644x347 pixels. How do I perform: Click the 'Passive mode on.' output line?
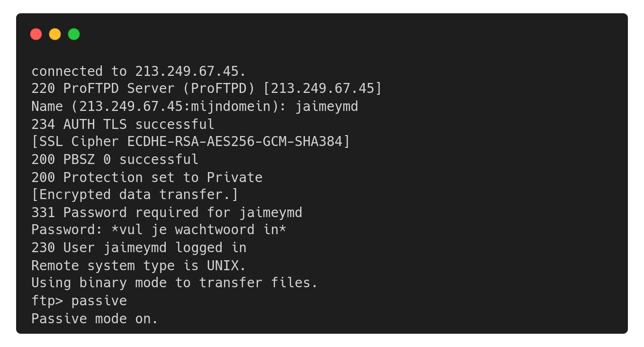pyautogui.click(x=95, y=319)
